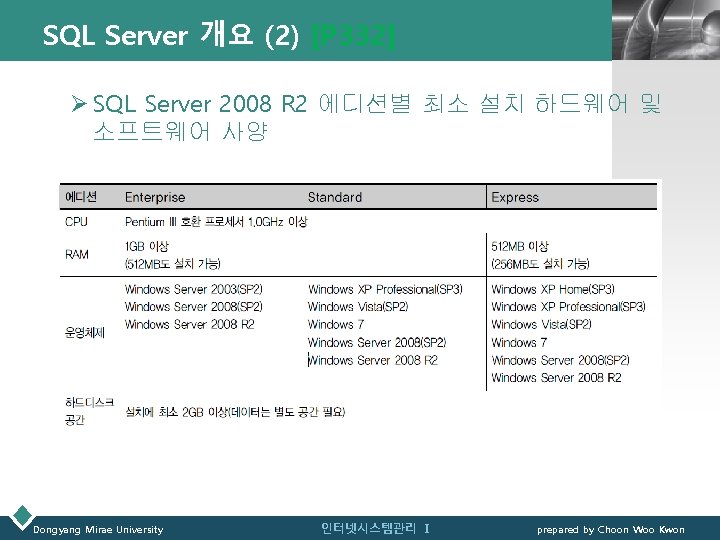
Task: Click the diamond logo in the footer
Action: click(x=22, y=516)
